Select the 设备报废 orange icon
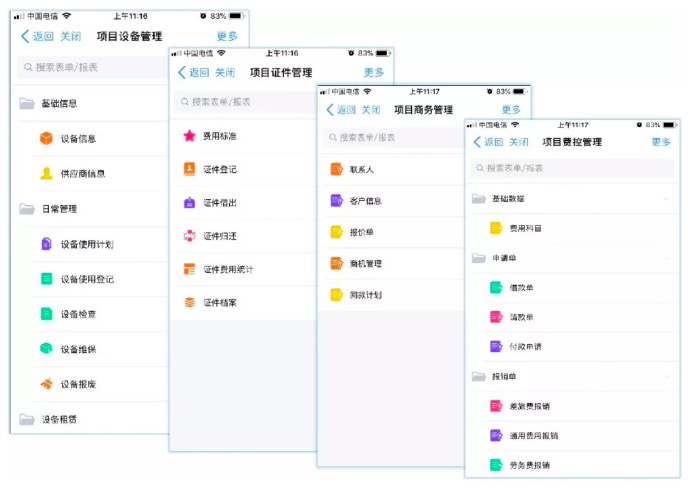 click(x=46, y=384)
